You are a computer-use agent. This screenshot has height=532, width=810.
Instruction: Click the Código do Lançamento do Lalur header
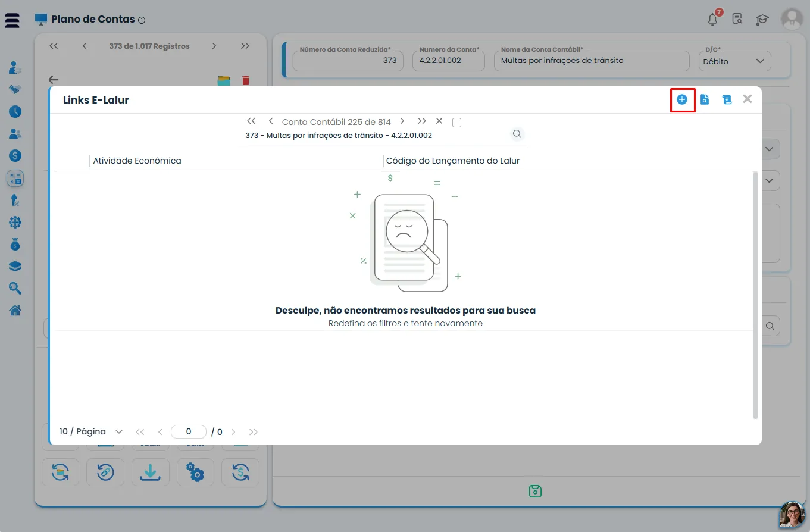[x=453, y=161]
